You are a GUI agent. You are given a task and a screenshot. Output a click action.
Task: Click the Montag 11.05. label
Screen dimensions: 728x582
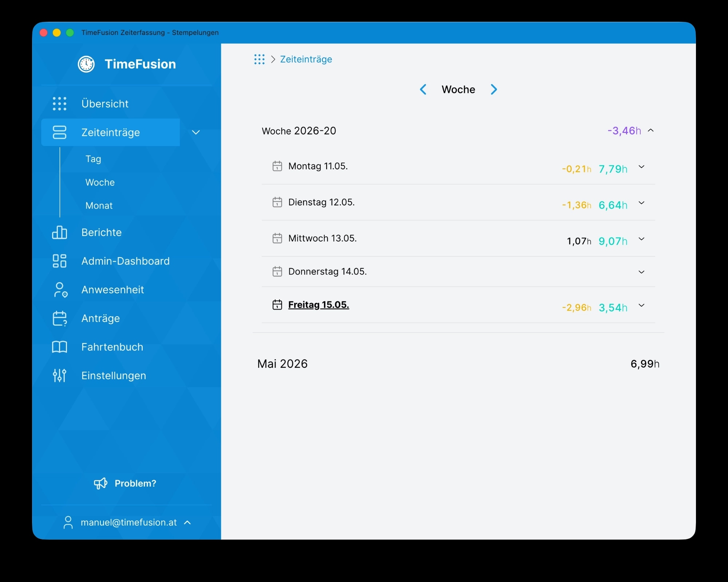click(318, 166)
